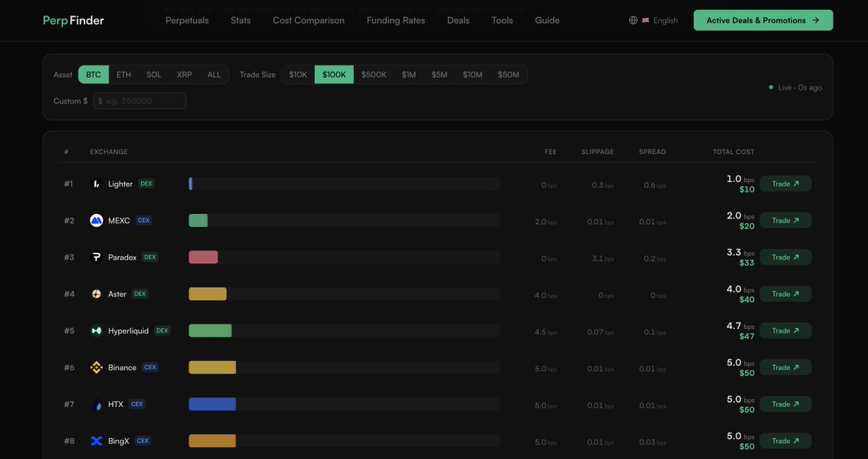
Task: Click the BingX exchange logo
Action: tap(95, 440)
